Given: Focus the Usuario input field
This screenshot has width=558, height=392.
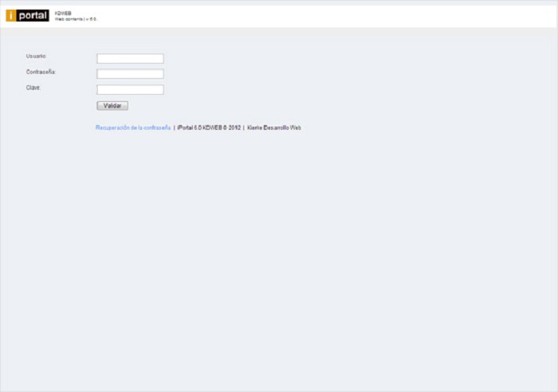Looking at the screenshot, I should (x=130, y=58).
